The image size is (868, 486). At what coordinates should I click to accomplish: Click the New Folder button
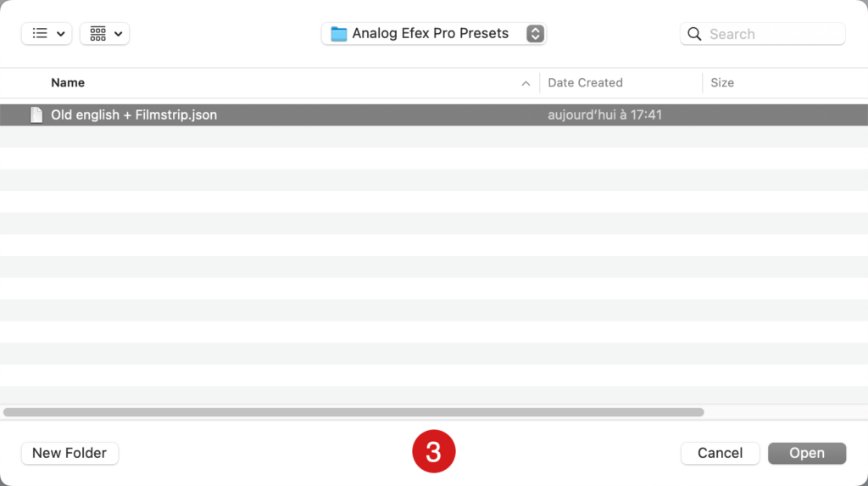click(70, 453)
